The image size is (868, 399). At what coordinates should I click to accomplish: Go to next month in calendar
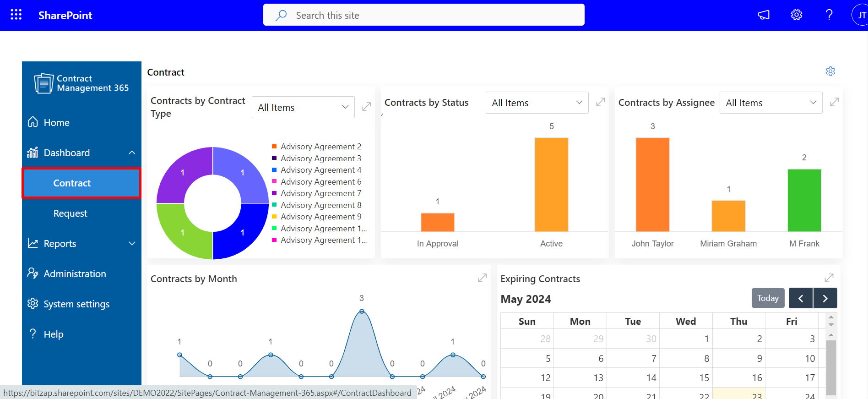pyautogui.click(x=825, y=298)
